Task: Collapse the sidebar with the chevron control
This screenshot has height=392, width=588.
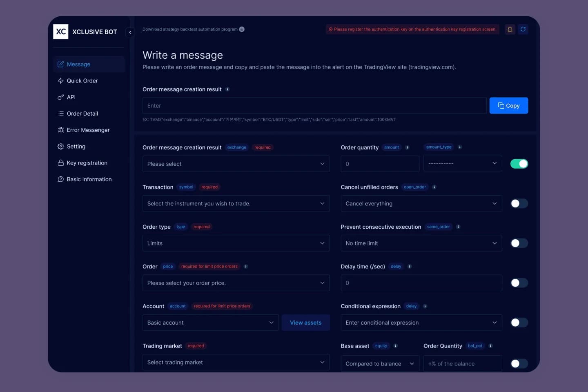Action: pos(130,32)
